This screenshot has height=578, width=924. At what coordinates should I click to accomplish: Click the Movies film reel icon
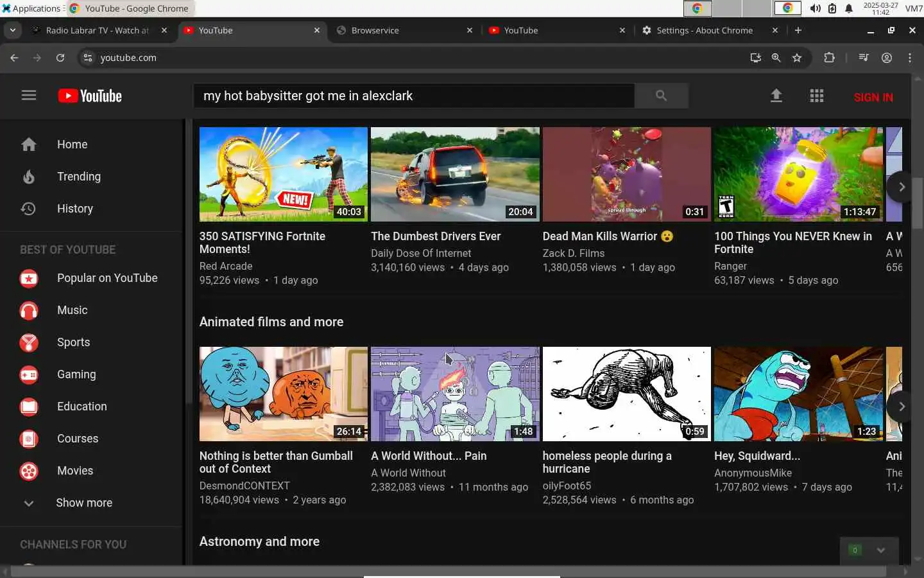coord(29,471)
